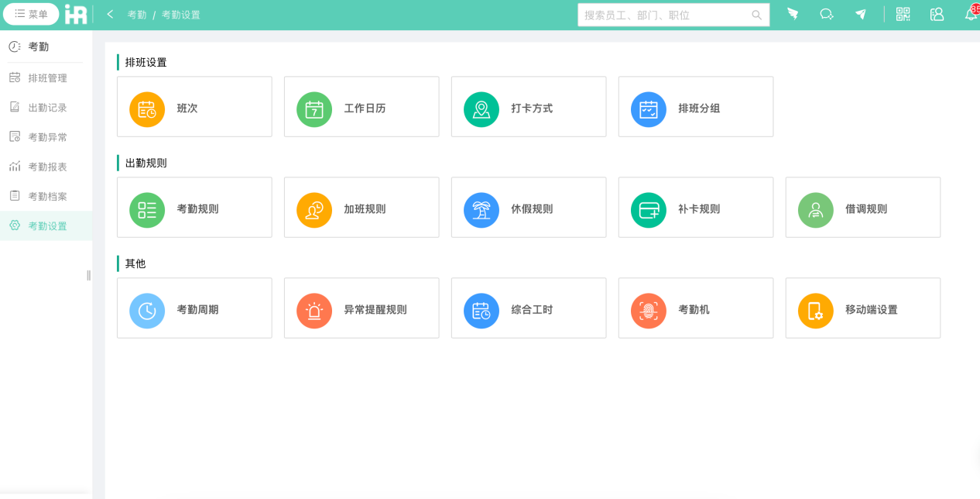Open the contacts address book icon
The width and height of the screenshot is (980, 499).
pos(937,13)
